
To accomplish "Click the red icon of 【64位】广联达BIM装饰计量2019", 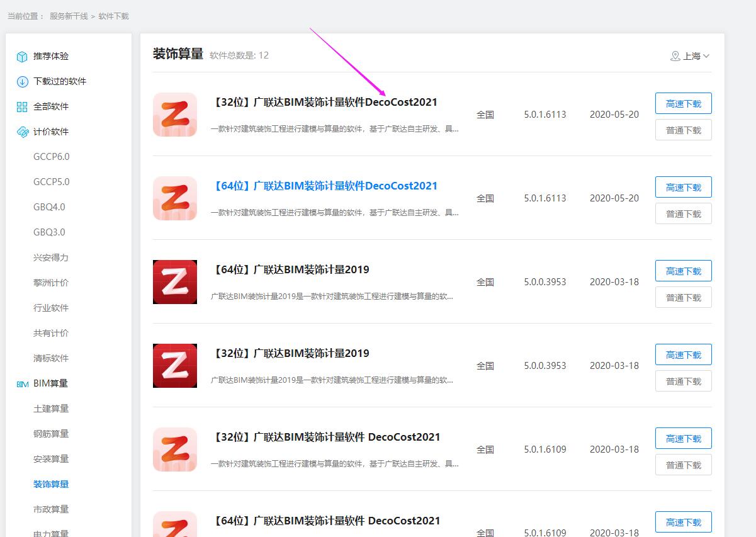I will [175, 282].
